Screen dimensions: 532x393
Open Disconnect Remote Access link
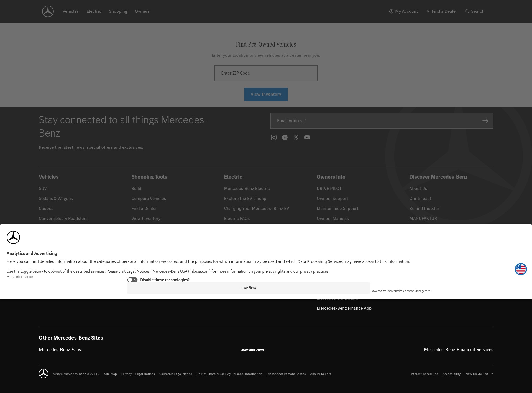(x=286, y=374)
